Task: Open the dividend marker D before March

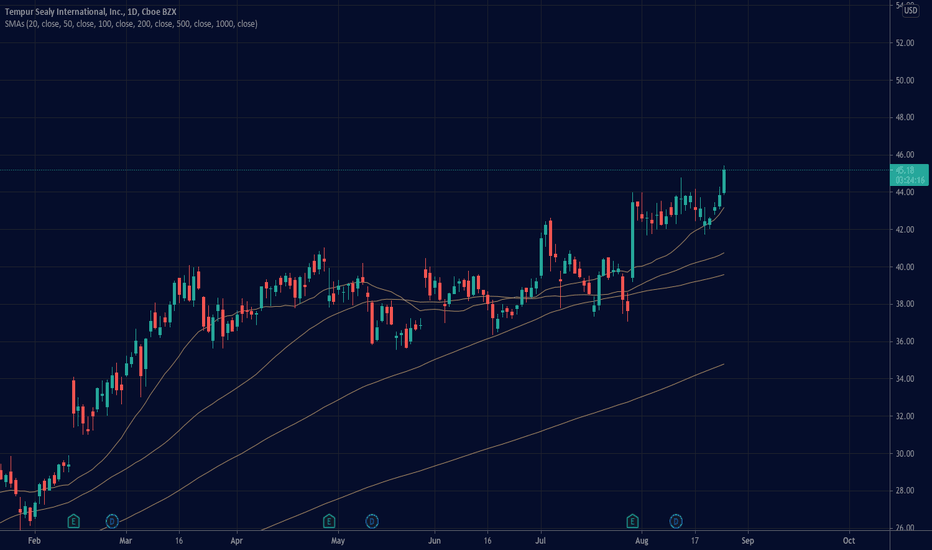Action: (112, 521)
